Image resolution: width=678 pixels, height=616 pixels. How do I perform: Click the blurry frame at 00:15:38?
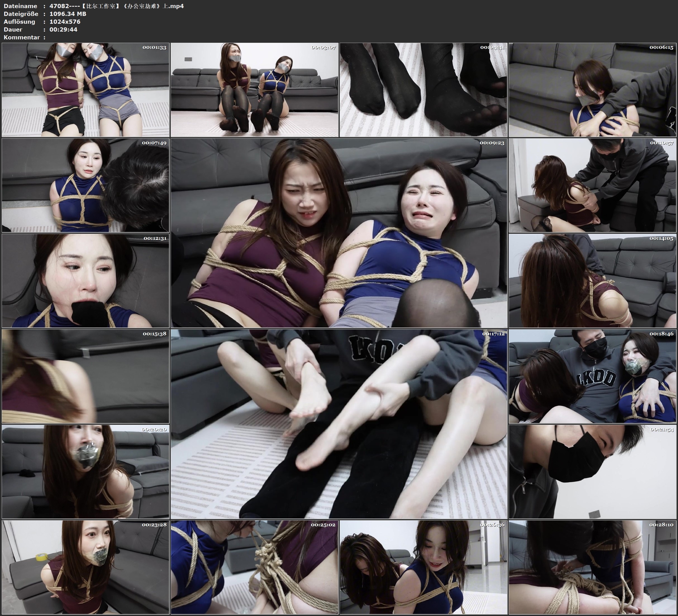point(85,376)
